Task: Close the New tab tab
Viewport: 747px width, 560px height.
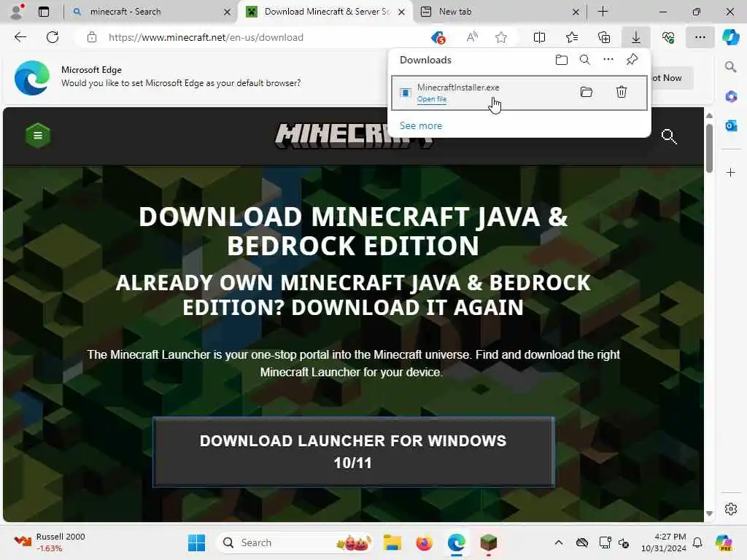Action: (576, 12)
